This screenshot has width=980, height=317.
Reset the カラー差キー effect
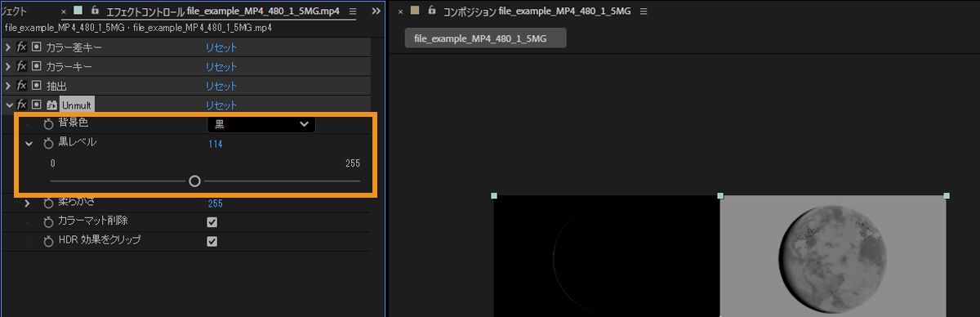(221, 47)
